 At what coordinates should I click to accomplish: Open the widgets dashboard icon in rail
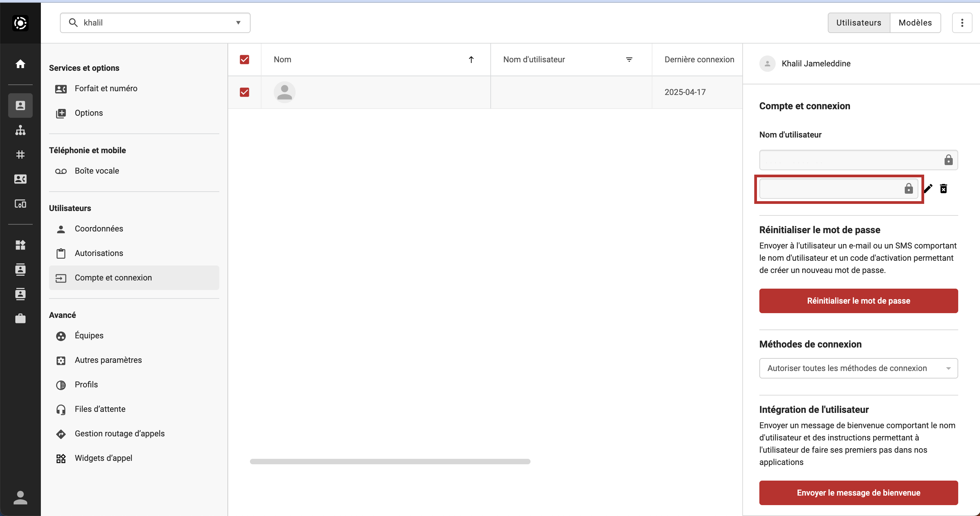[x=20, y=245]
